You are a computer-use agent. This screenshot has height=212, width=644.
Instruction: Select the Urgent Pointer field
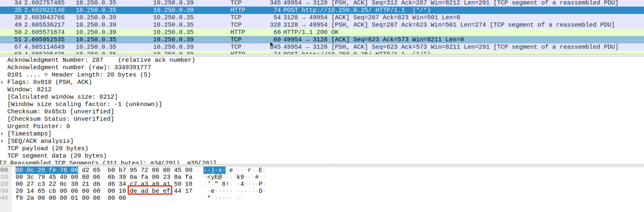(x=39, y=126)
